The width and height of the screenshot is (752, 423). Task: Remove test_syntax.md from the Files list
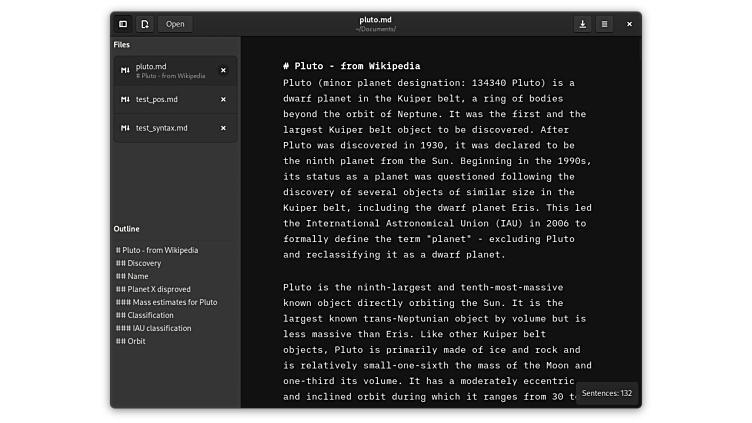223,128
